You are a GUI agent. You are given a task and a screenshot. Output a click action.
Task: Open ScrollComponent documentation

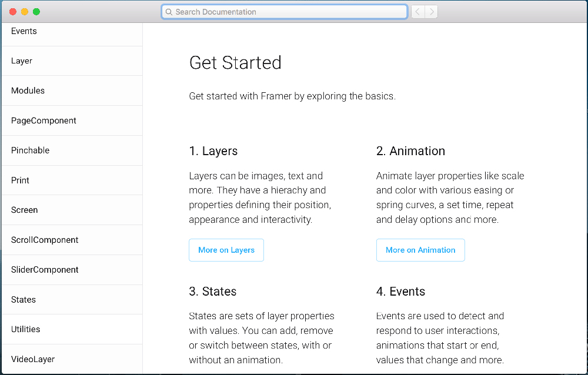pos(45,240)
